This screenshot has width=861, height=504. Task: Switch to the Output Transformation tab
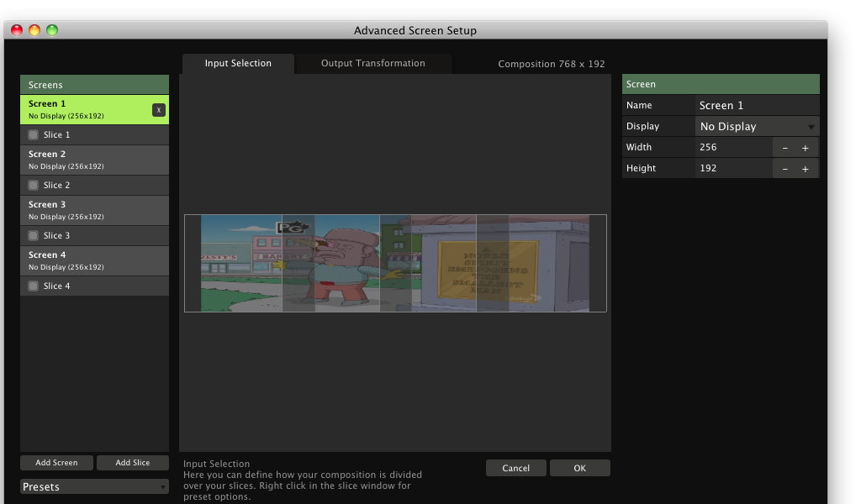372,64
